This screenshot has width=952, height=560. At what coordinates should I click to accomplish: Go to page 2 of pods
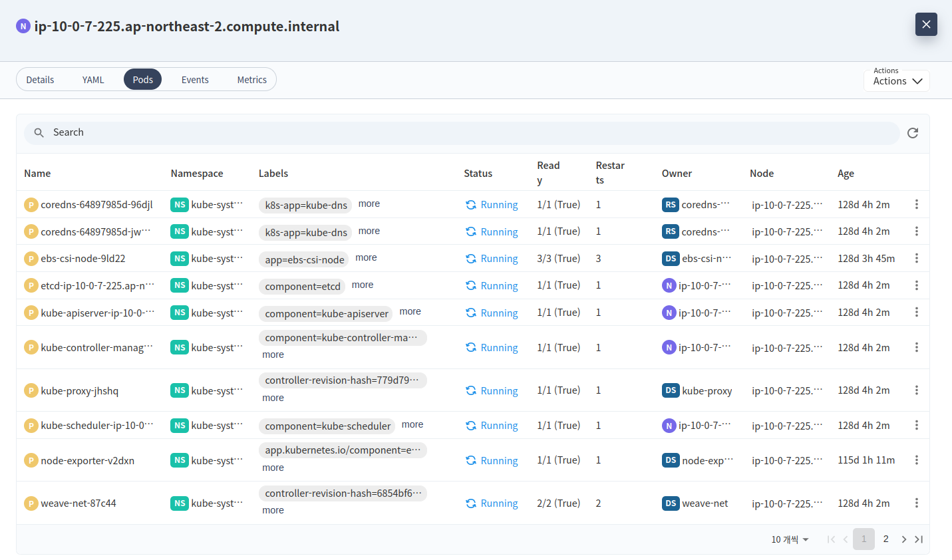[885, 539]
